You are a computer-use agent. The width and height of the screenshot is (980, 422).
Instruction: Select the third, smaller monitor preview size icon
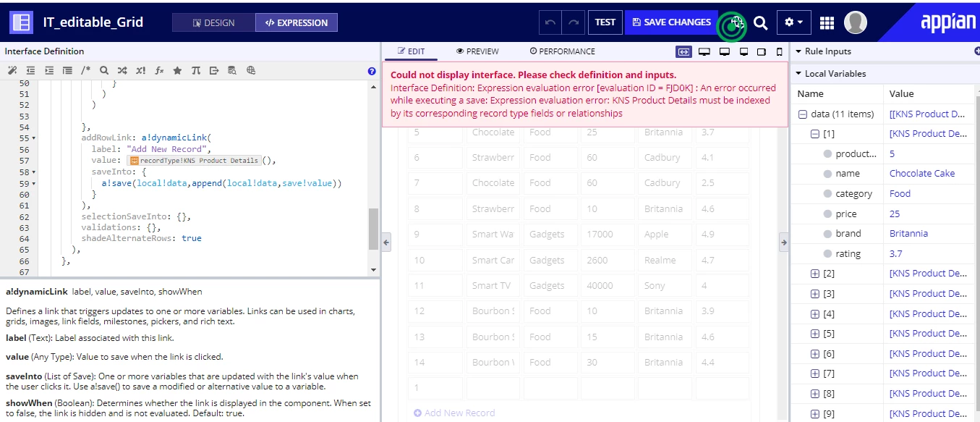pos(743,51)
